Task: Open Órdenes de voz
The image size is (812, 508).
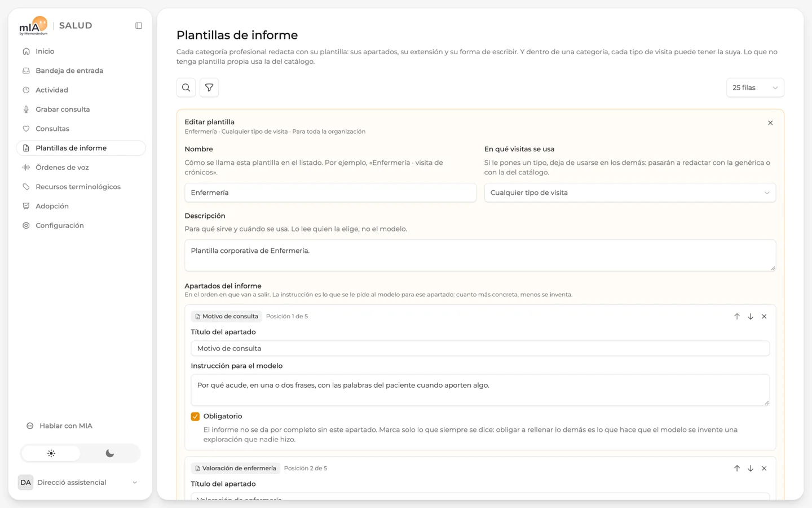Action: tap(81, 168)
